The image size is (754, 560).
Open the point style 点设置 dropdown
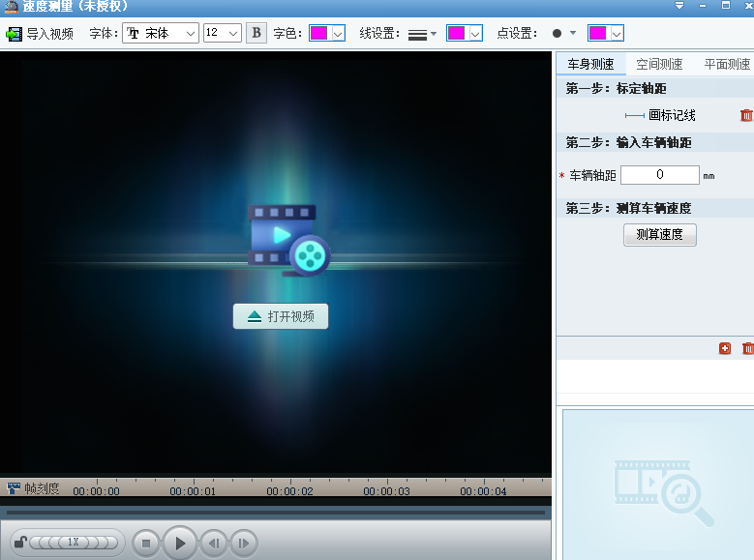pos(564,33)
